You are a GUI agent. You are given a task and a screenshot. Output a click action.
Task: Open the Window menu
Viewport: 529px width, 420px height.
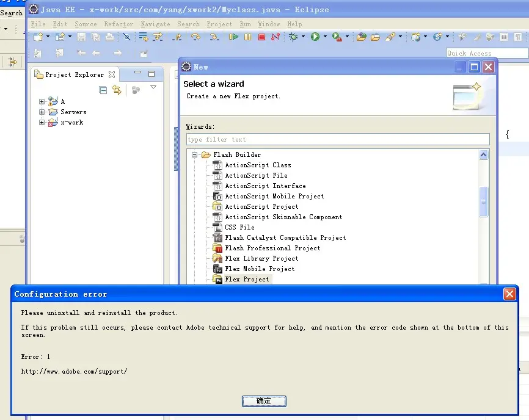269,24
